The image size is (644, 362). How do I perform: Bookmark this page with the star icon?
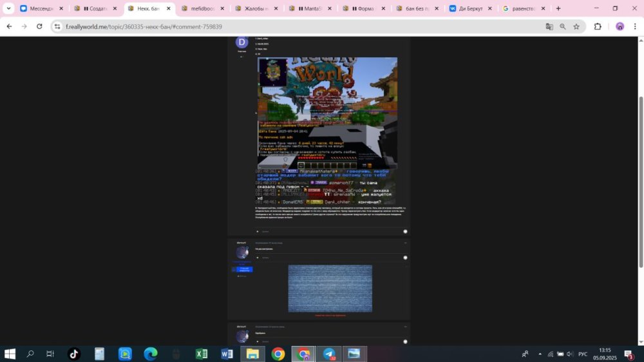point(576,26)
